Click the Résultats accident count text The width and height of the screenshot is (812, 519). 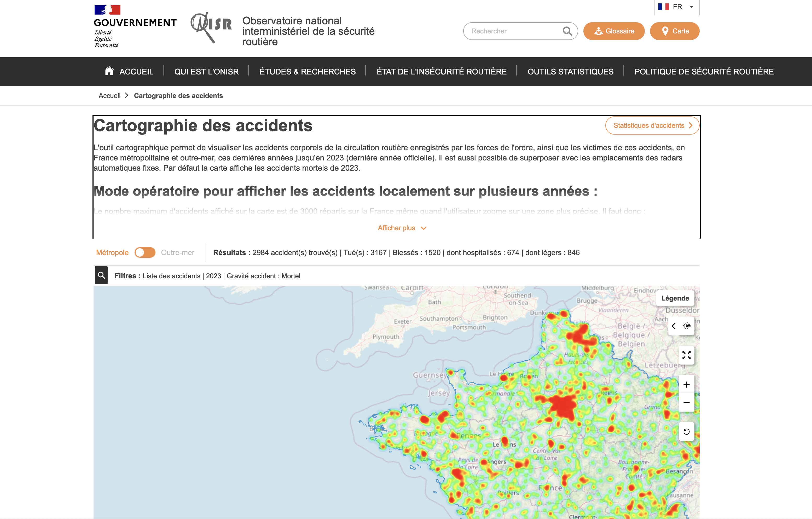pyautogui.click(x=396, y=253)
